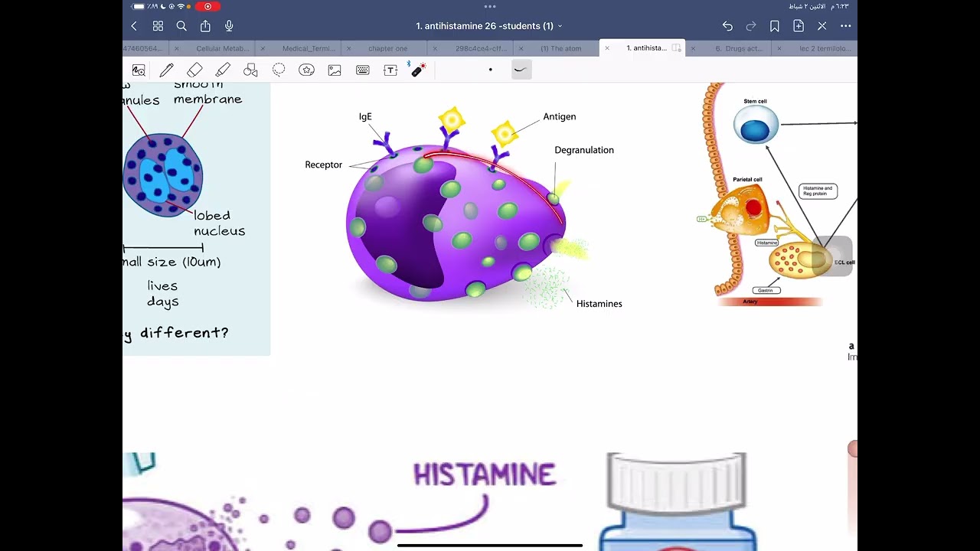Select the Text box tool
980x551 pixels.
point(390,70)
